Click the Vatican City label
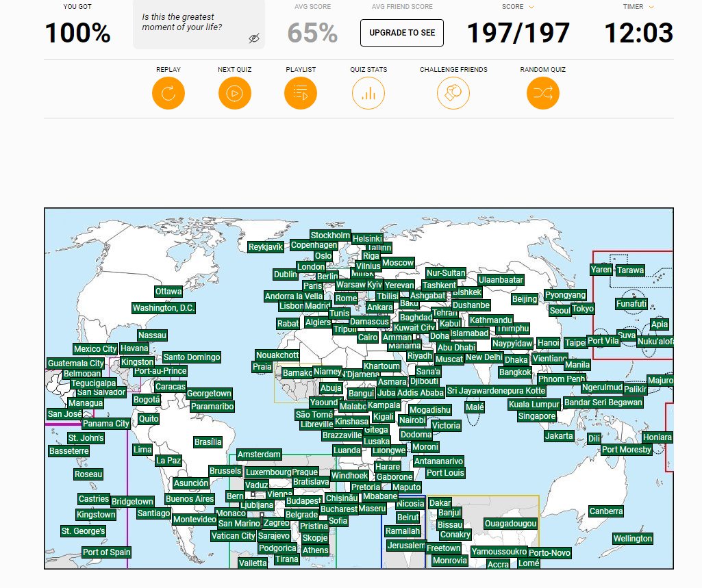This screenshot has height=588, width=702. point(234,536)
